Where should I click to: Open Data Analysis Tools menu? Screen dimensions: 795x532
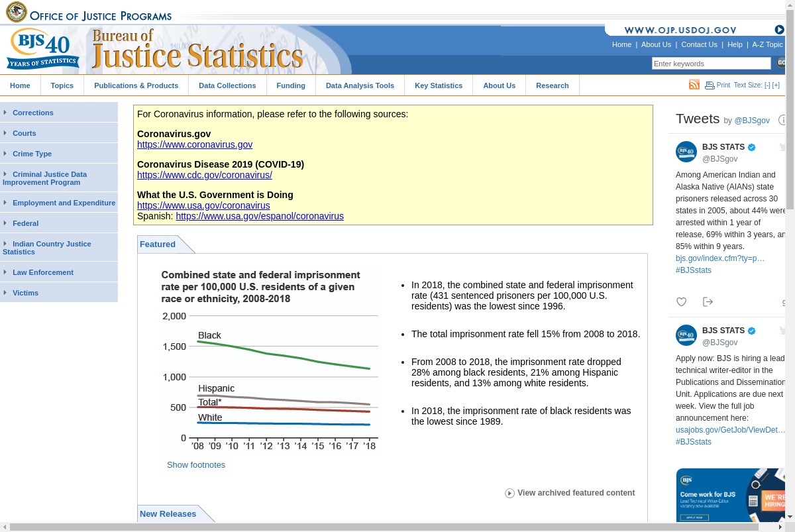[360, 85]
